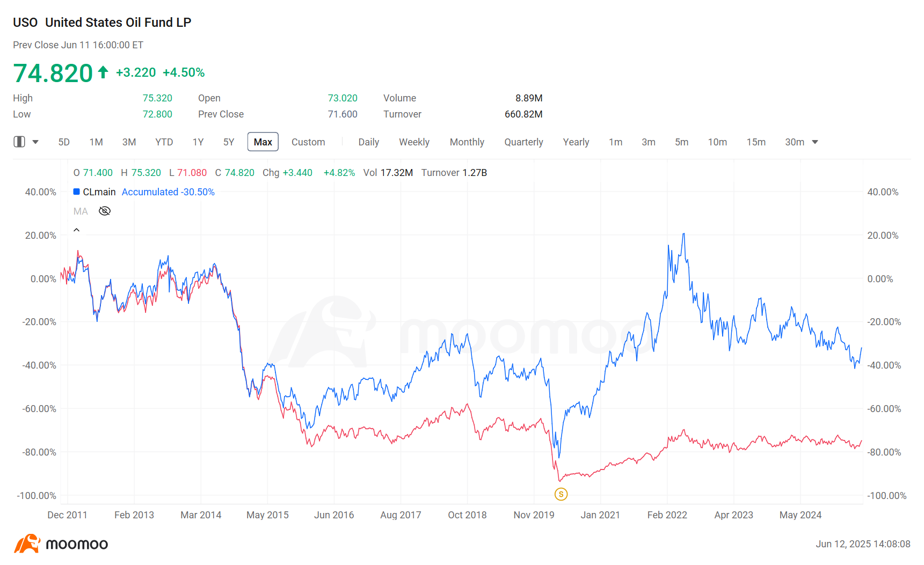Viewport: 924px width, 565px height.
Task: Expand the chart layout dropdown arrow
Action: pos(35,142)
